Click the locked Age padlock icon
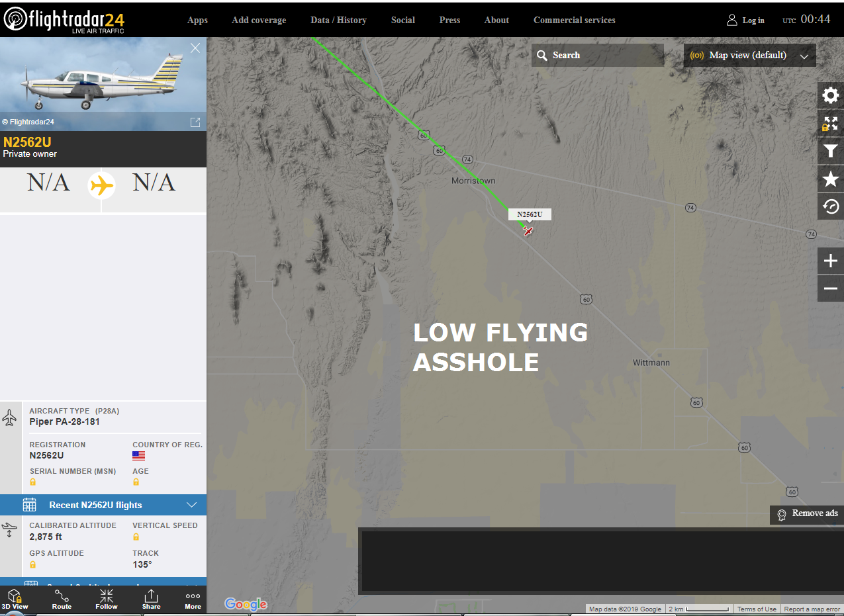The image size is (844, 616). click(136, 482)
